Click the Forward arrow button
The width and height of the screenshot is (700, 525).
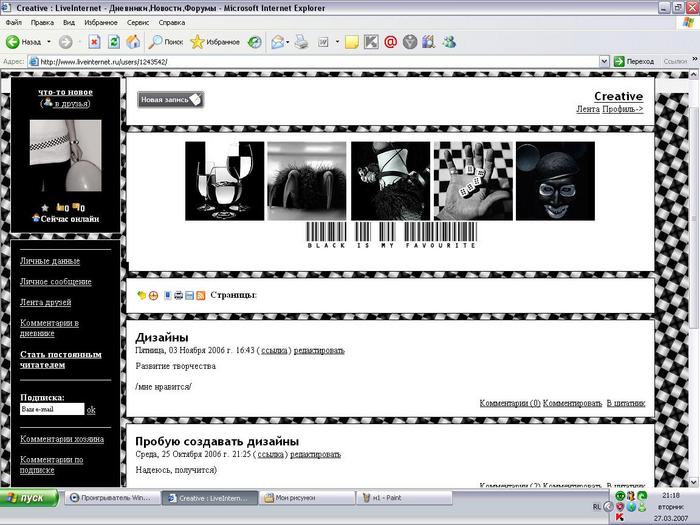pyautogui.click(x=65, y=42)
